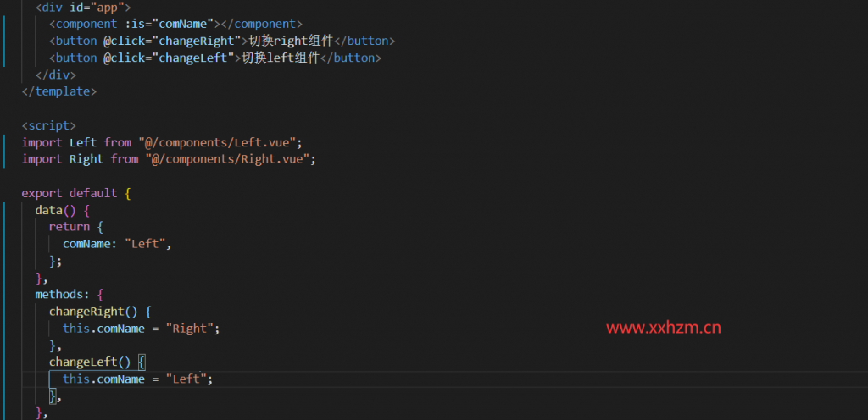
Task: Click the changeRight() method definition
Action: (93, 312)
